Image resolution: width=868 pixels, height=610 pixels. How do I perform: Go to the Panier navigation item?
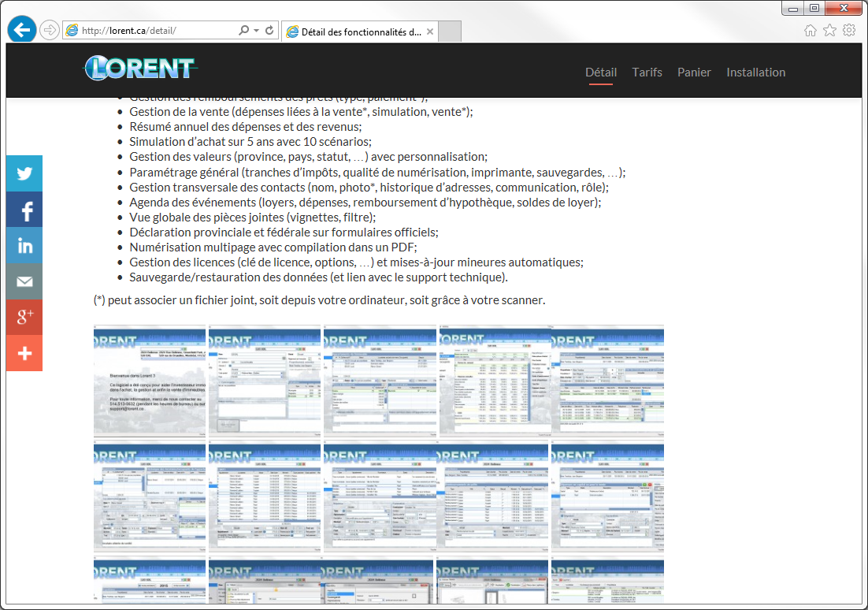694,73
